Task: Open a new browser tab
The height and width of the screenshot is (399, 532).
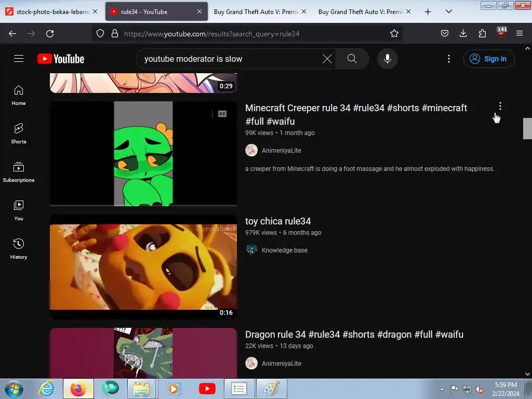Action: 428,12
